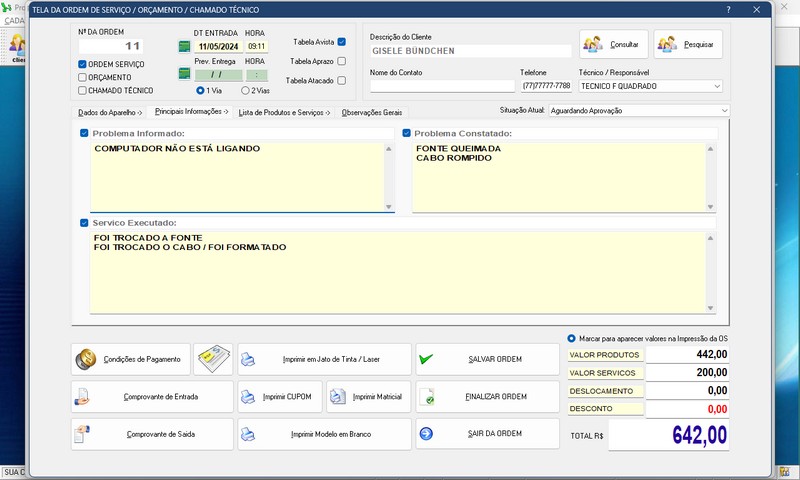Enable the ORÇAMENTO checkbox
The width and height of the screenshot is (800, 480).
pos(83,77)
